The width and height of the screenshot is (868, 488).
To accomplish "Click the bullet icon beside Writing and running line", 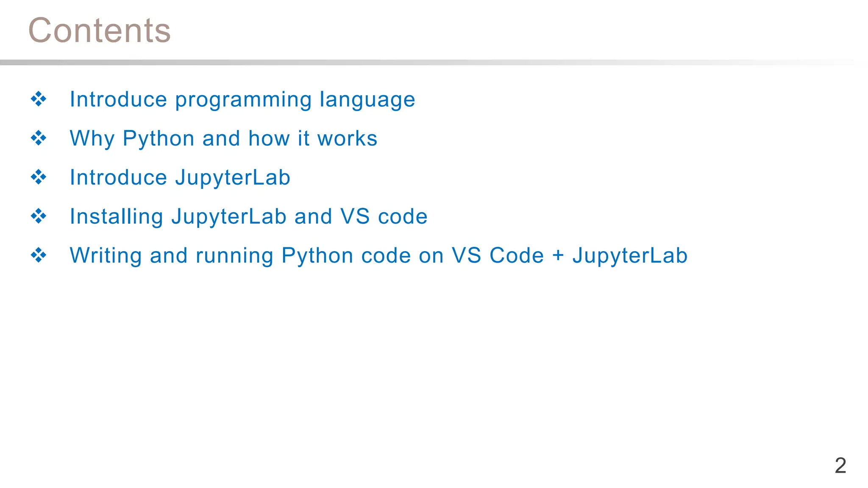I will [x=39, y=255].
